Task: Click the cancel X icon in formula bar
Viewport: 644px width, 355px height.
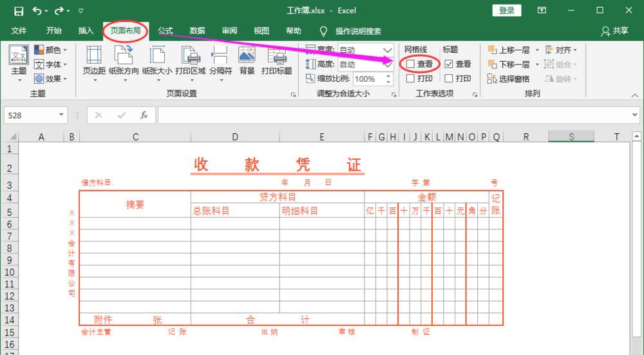Action: 99,115
